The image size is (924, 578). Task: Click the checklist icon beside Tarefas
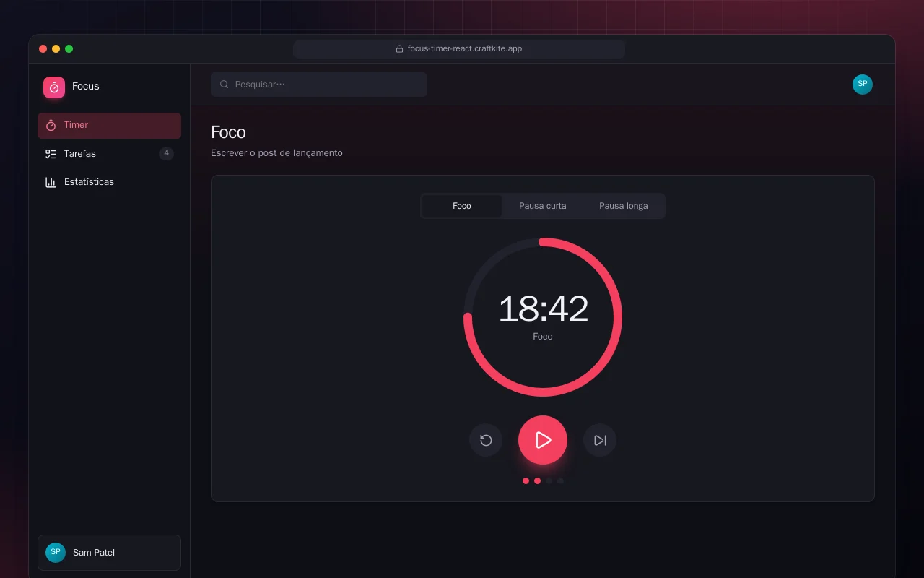[x=51, y=154]
